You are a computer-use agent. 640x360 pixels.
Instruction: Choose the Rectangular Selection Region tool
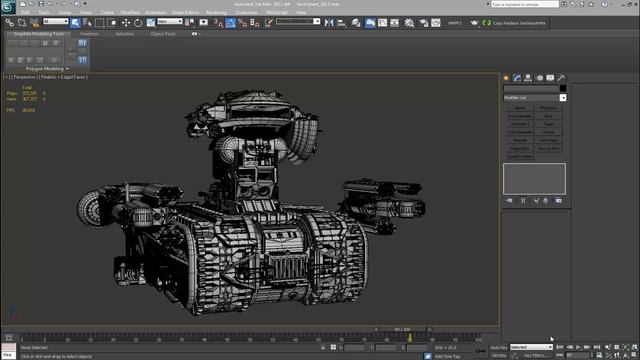tap(99, 23)
